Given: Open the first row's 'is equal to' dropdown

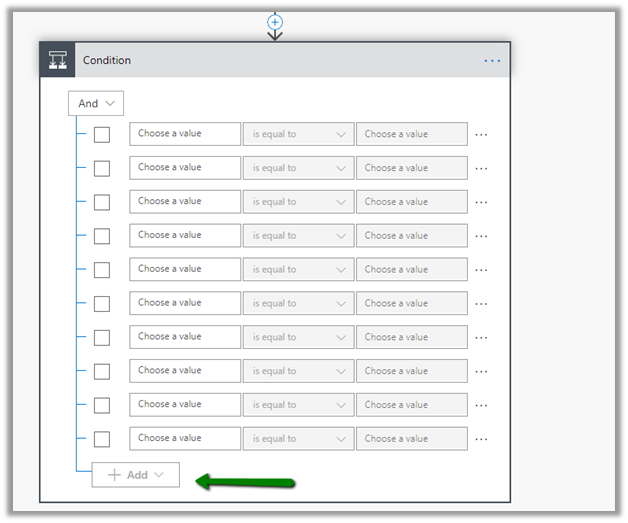Looking at the screenshot, I should point(298,134).
